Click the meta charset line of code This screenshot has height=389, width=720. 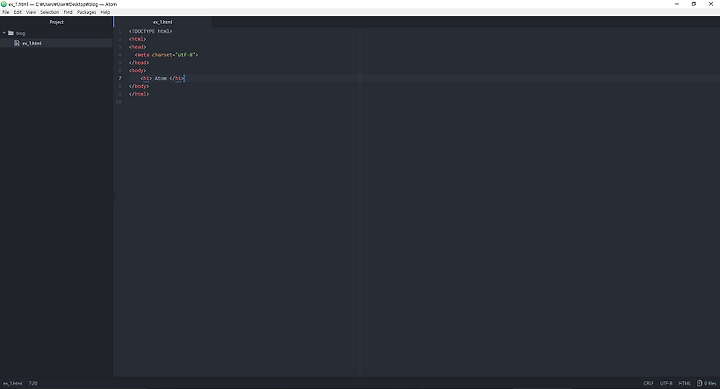(x=167, y=55)
